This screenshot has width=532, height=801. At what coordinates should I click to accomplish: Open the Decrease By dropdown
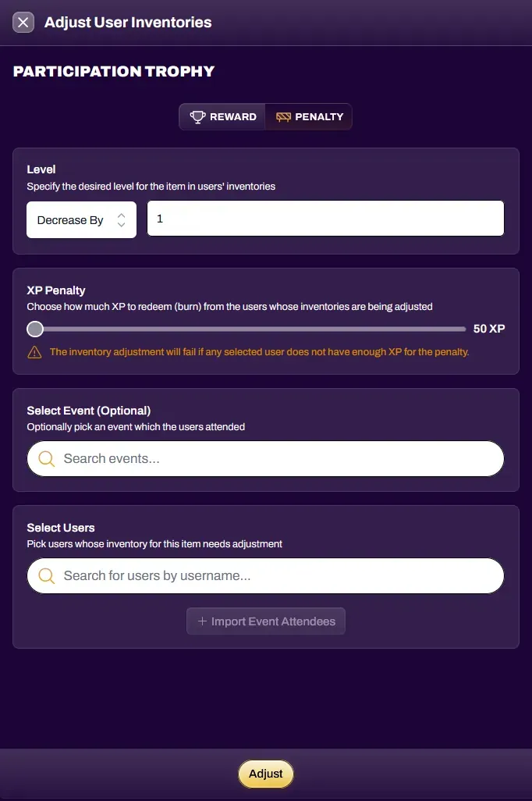click(82, 220)
